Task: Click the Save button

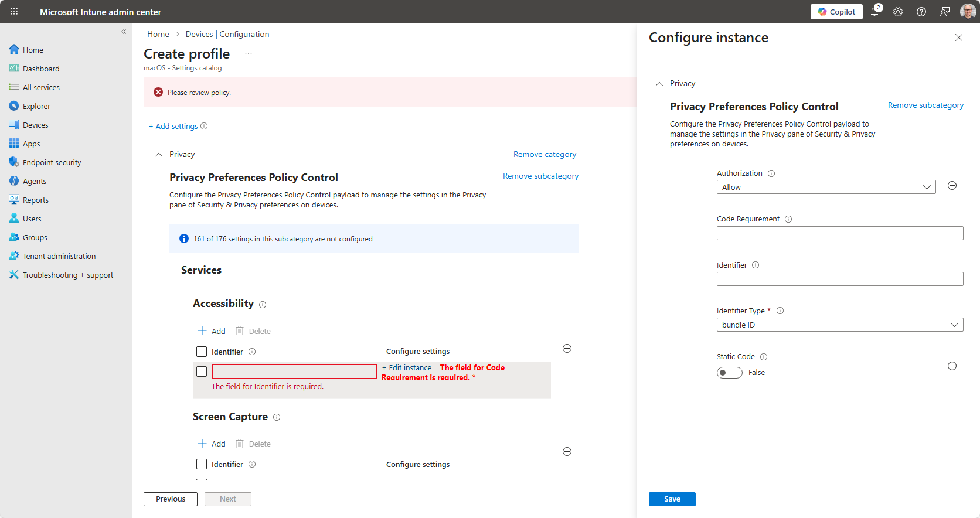Action: [672, 499]
